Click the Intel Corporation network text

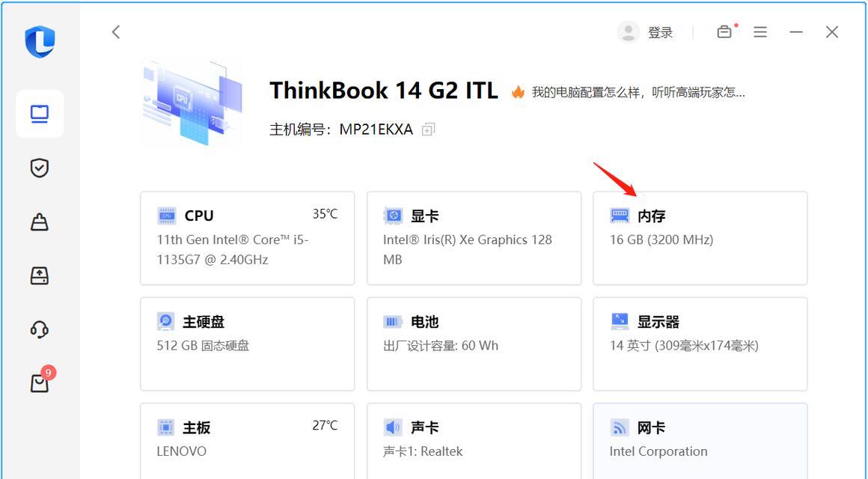[658, 451]
